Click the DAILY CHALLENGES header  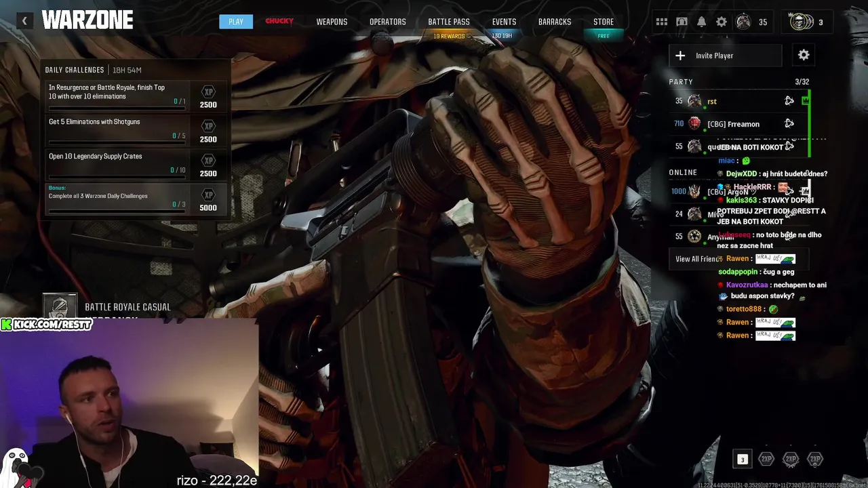[x=75, y=70]
